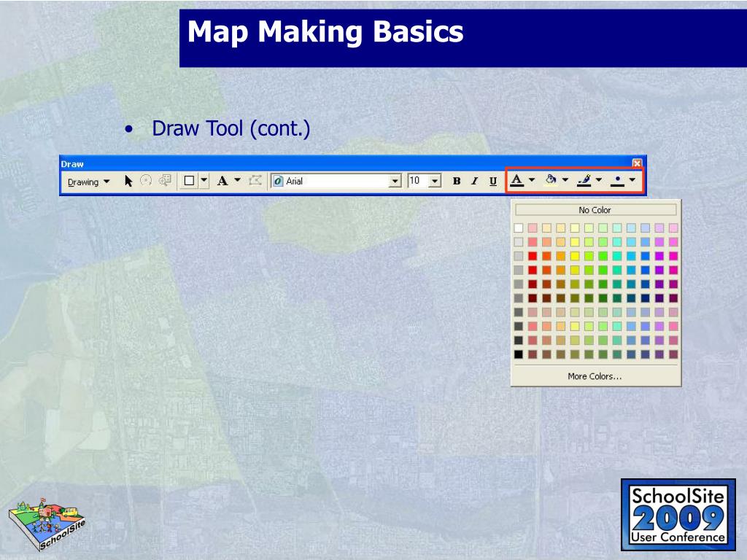Viewport: 747px width, 560px height.
Task: Click the font size field showing 10
Action: pos(419,181)
